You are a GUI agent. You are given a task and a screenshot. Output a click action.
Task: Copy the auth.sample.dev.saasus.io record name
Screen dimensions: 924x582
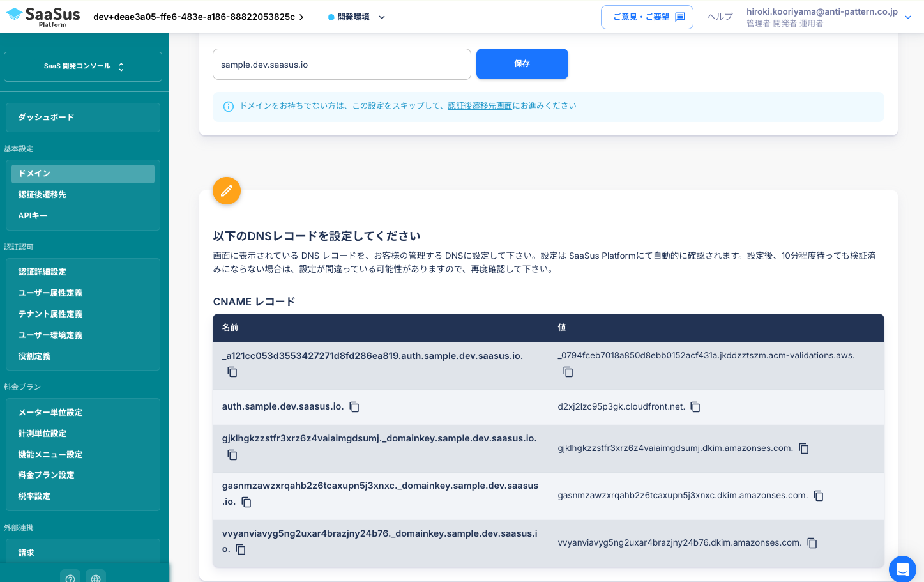point(354,407)
